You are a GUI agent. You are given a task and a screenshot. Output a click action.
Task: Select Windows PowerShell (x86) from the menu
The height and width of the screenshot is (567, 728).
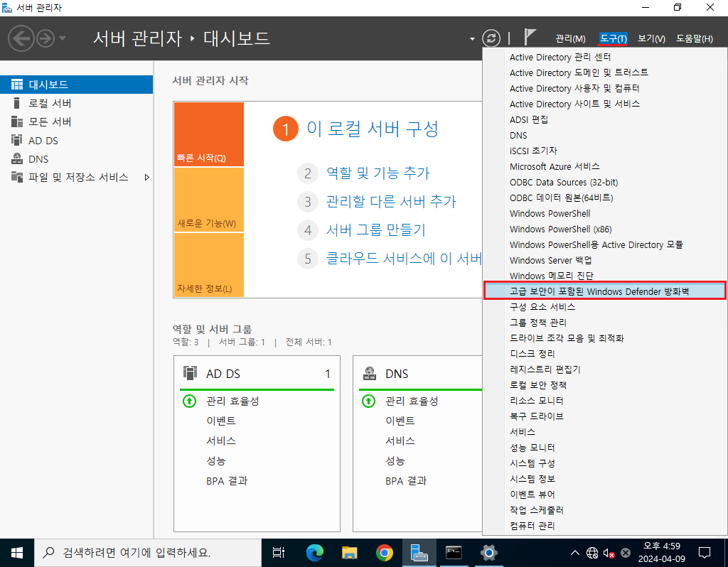(x=604, y=229)
